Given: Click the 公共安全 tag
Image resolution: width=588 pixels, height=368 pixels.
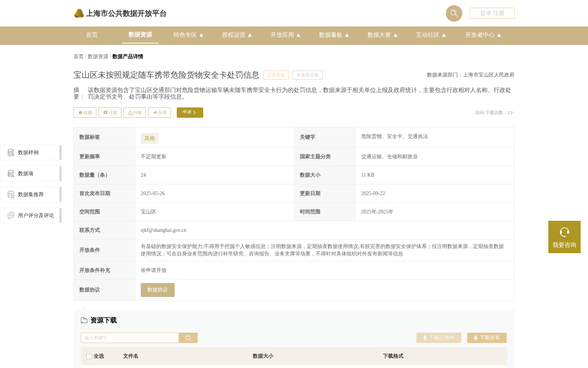Looking at the screenshot, I should point(276,75).
